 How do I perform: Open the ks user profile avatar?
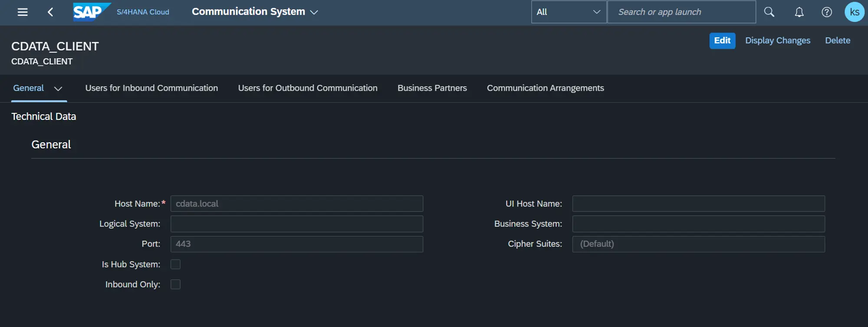[854, 12]
